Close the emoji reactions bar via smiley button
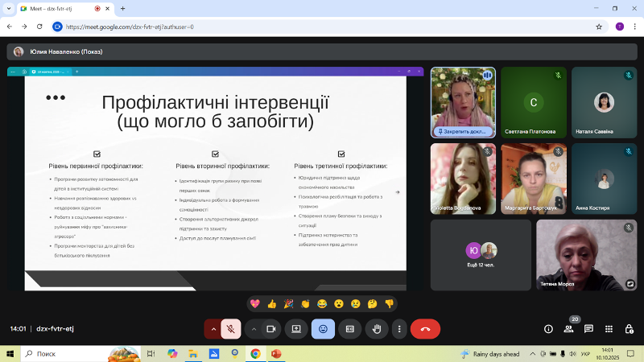644x362 pixels. pyautogui.click(x=323, y=329)
